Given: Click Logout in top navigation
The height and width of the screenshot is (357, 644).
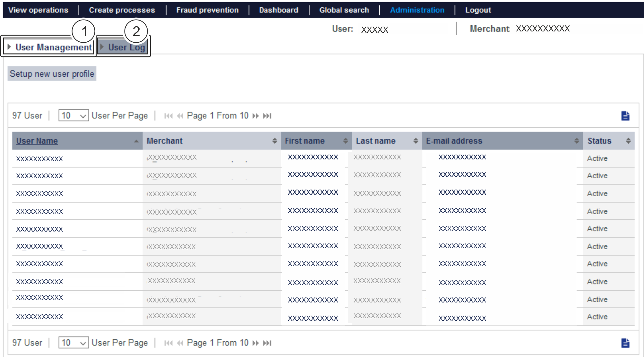Looking at the screenshot, I should tap(478, 10).
